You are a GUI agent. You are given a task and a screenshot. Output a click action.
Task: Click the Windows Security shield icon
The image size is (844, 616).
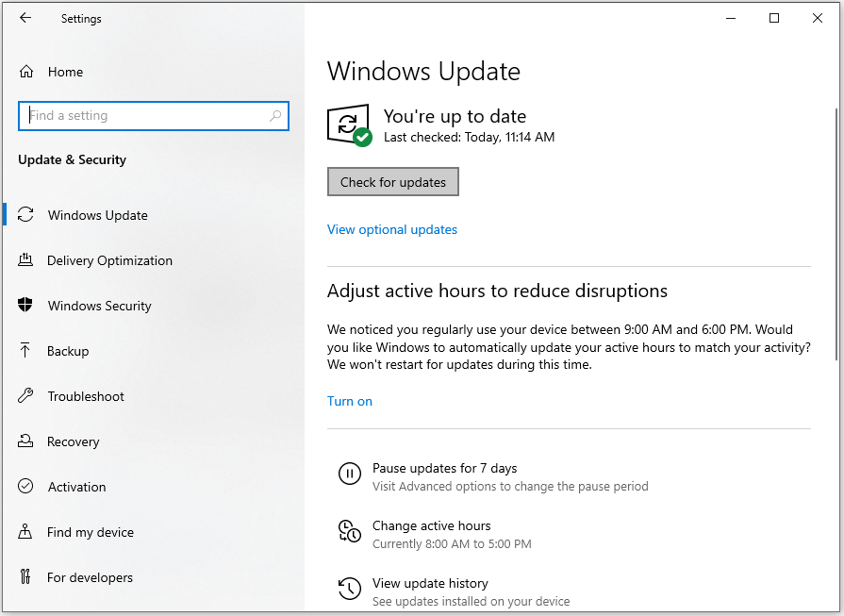tap(25, 305)
